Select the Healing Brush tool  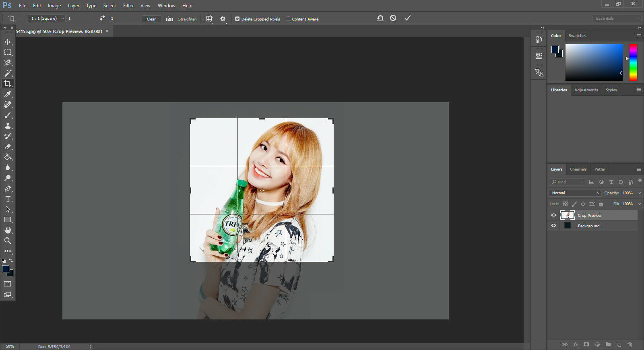tap(8, 105)
